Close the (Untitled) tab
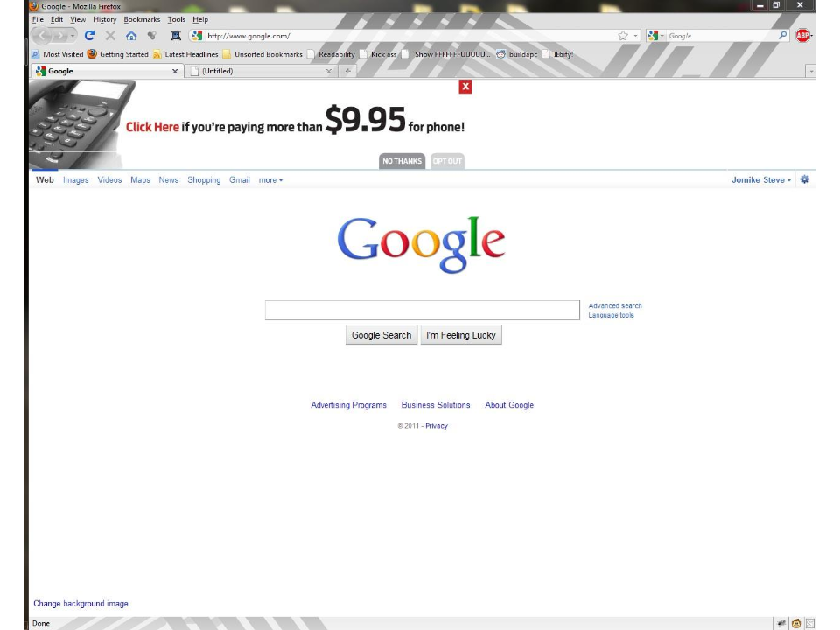The image size is (840, 630). point(329,71)
